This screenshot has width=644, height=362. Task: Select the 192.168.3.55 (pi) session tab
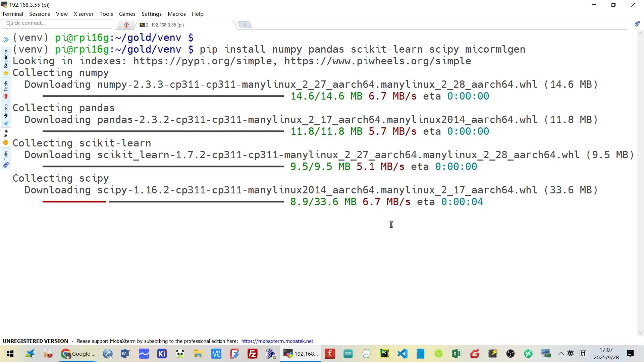pyautogui.click(x=164, y=25)
